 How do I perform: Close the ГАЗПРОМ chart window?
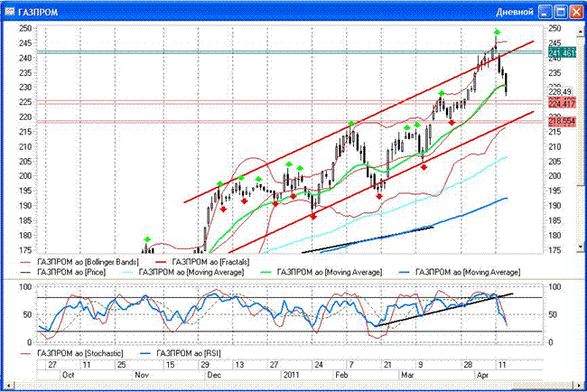click(576, 12)
